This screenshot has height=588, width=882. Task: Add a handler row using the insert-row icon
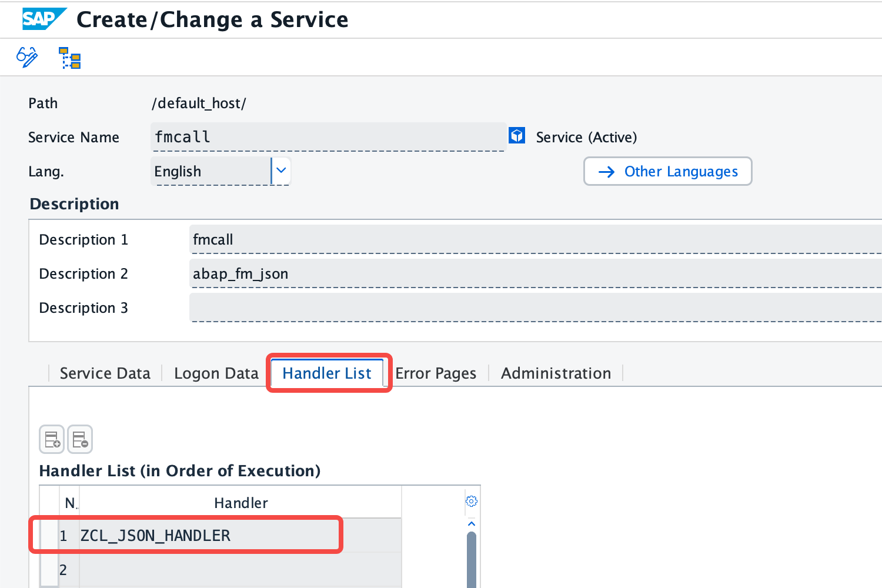click(52, 439)
